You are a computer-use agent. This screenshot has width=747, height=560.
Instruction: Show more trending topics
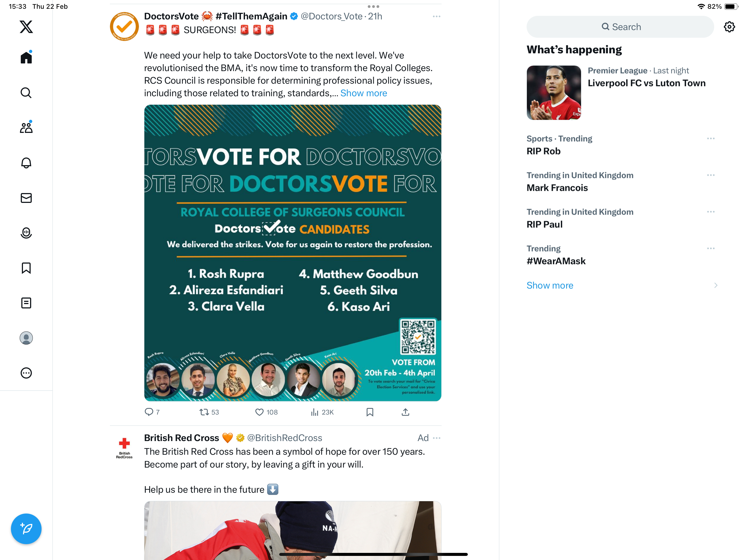[550, 285]
